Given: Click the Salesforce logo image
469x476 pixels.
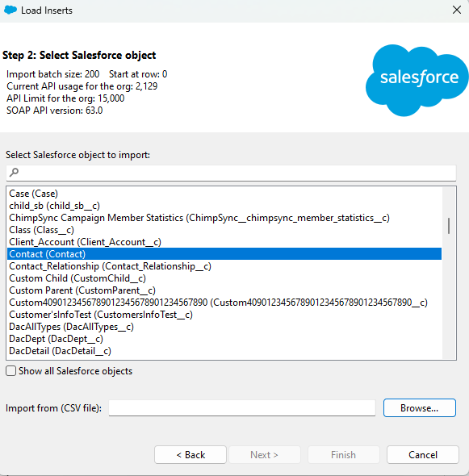Looking at the screenshot, I should point(417,80).
